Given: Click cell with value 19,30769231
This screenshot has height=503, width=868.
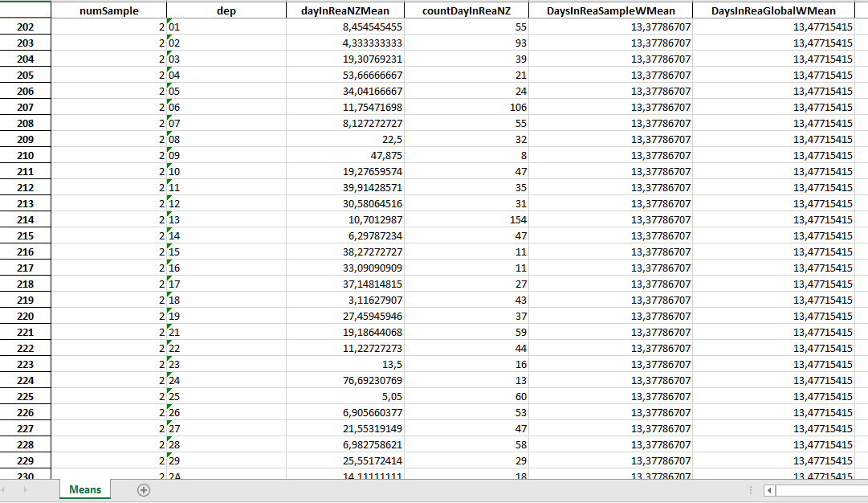Looking at the screenshot, I should 345,59.
